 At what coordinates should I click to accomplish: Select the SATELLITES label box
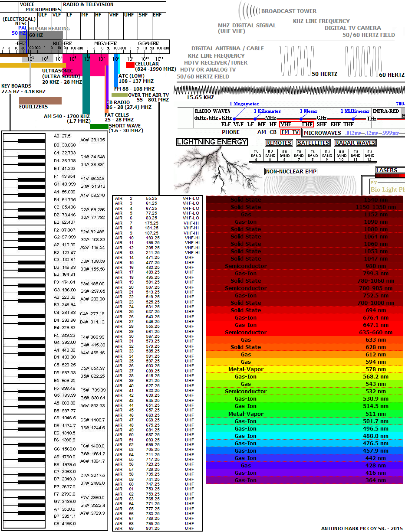(x=313, y=143)
